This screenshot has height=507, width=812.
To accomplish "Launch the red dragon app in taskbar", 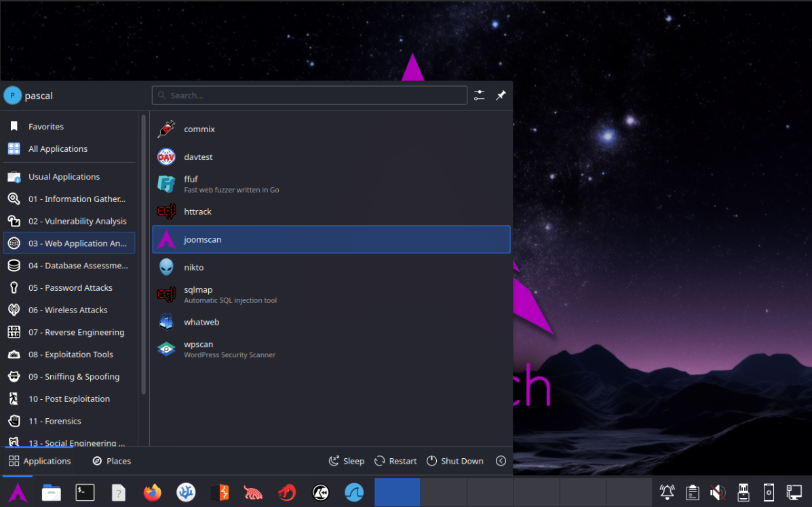I will [x=287, y=493].
